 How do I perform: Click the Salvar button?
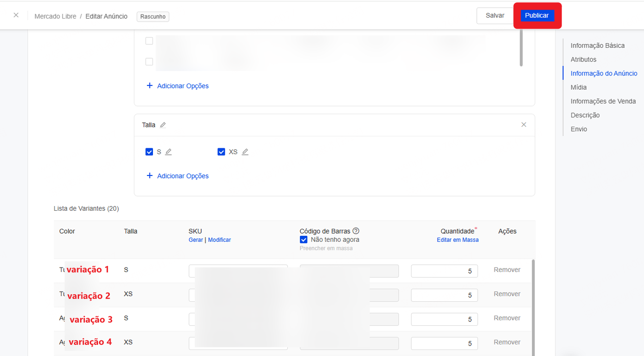[x=495, y=16]
